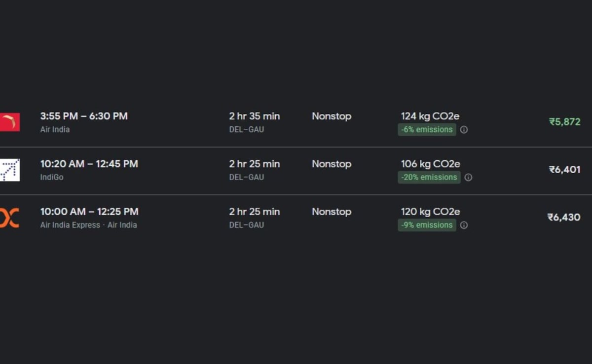The height and width of the screenshot is (364, 592).
Task: Open emissions info icon for Air India Express
Action: click(464, 225)
